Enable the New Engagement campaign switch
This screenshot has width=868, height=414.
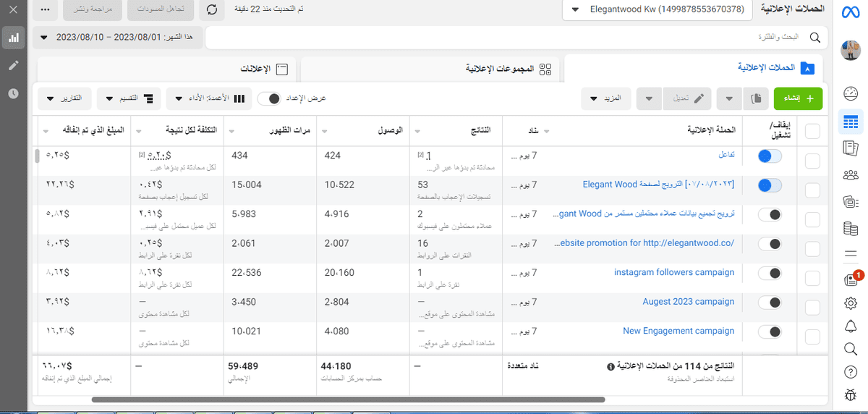[770, 332]
